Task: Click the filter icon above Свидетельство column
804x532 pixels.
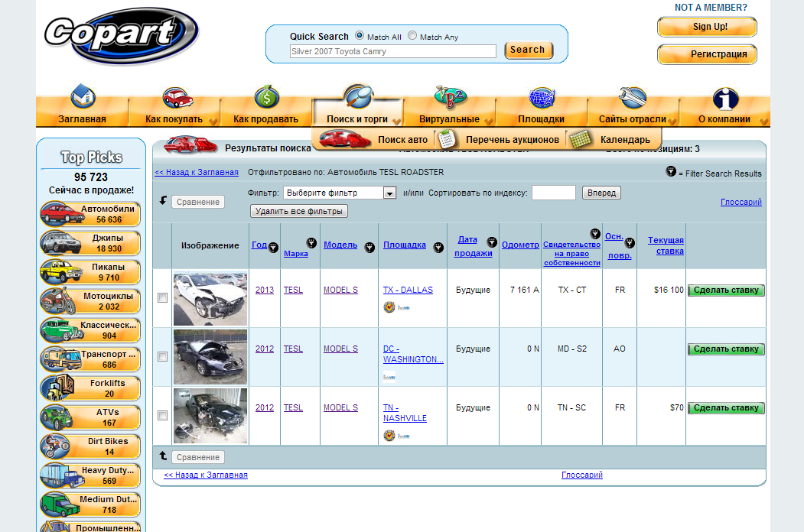Action: tap(595, 234)
